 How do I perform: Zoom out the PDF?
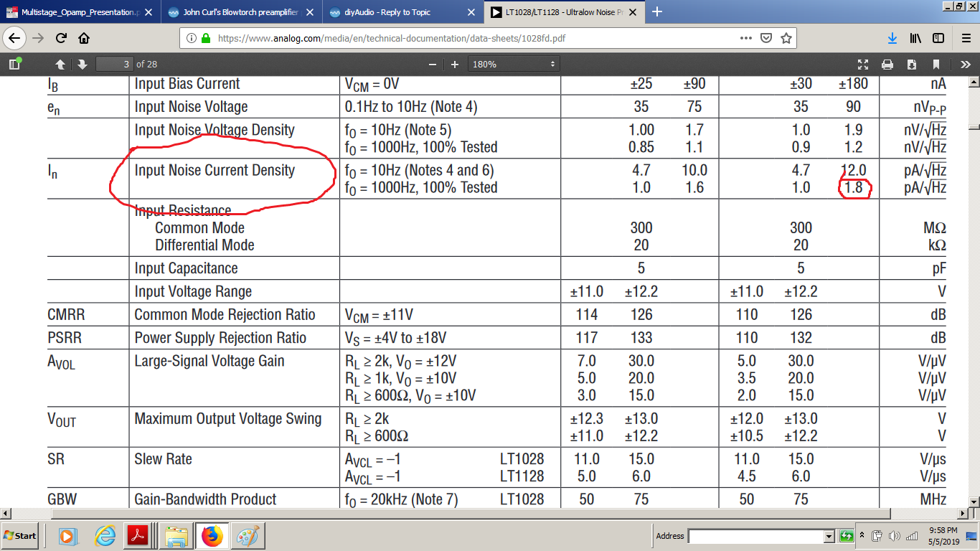433,65
